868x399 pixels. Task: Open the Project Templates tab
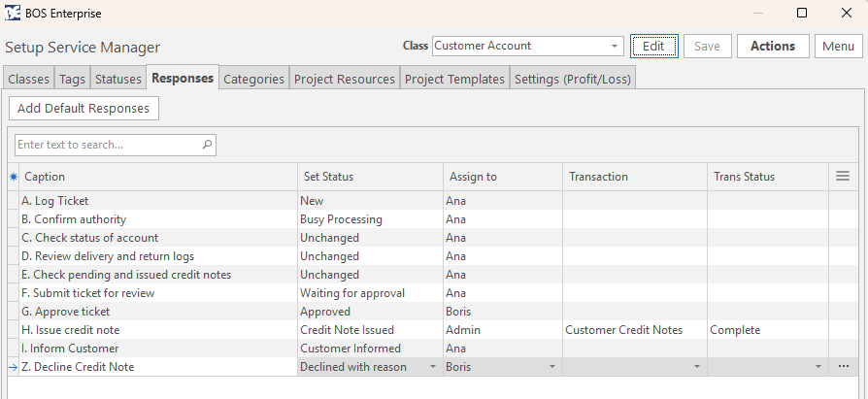click(454, 80)
